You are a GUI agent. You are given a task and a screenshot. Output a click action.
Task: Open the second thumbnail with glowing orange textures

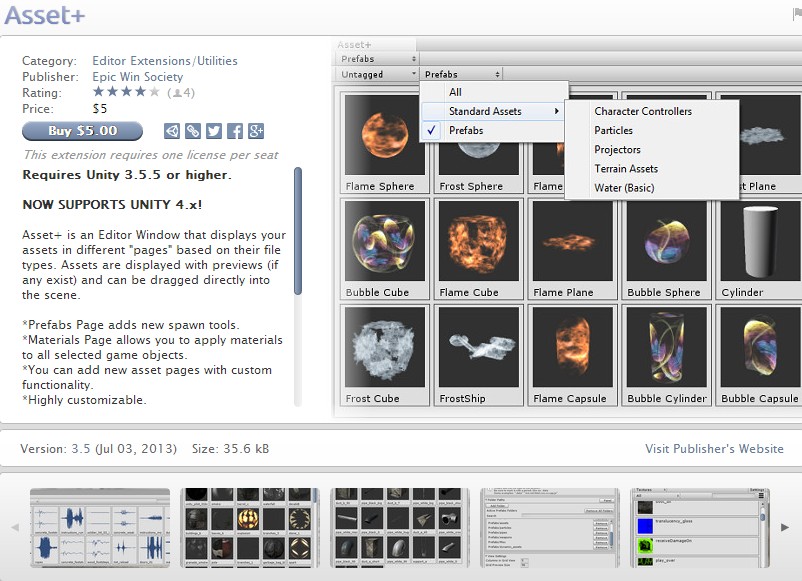250,528
